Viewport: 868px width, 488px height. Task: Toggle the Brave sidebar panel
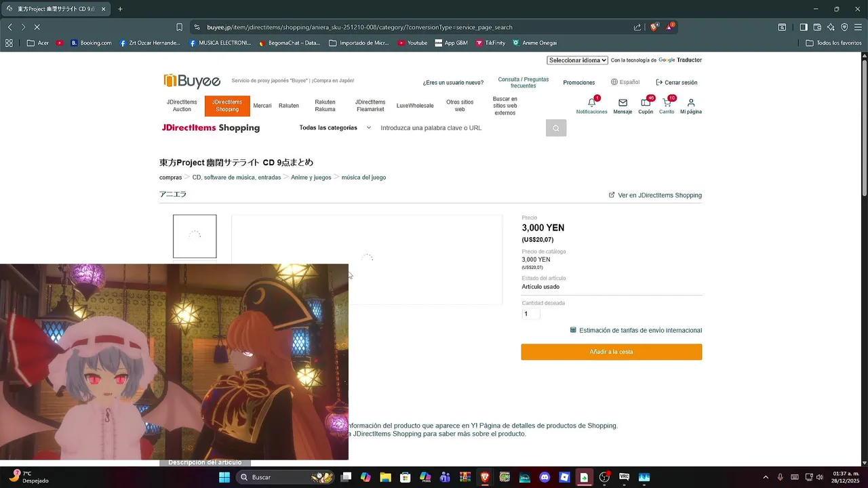click(x=804, y=27)
